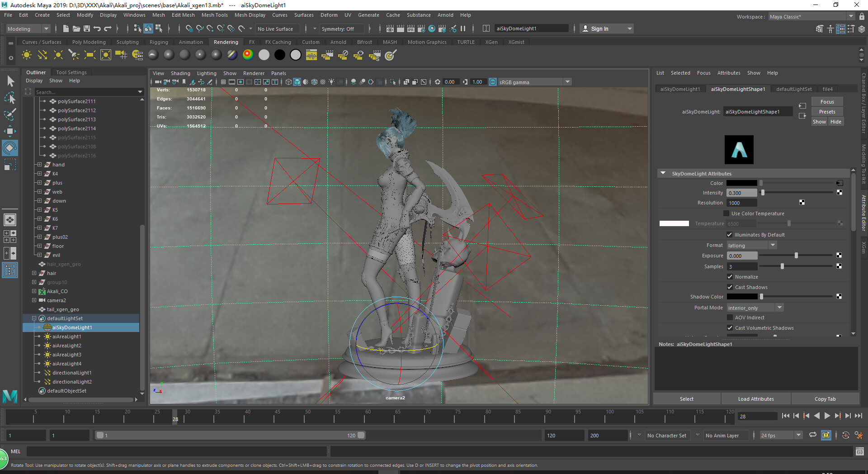Click the ramp shader color-wheel shelf icon

click(x=248, y=55)
